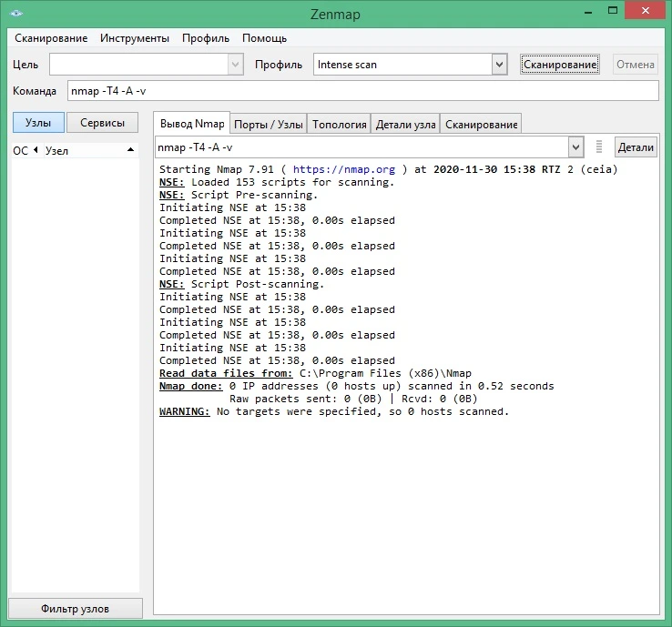Open the Помощь menu
672x627 pixels.
(x=264, y=38)
